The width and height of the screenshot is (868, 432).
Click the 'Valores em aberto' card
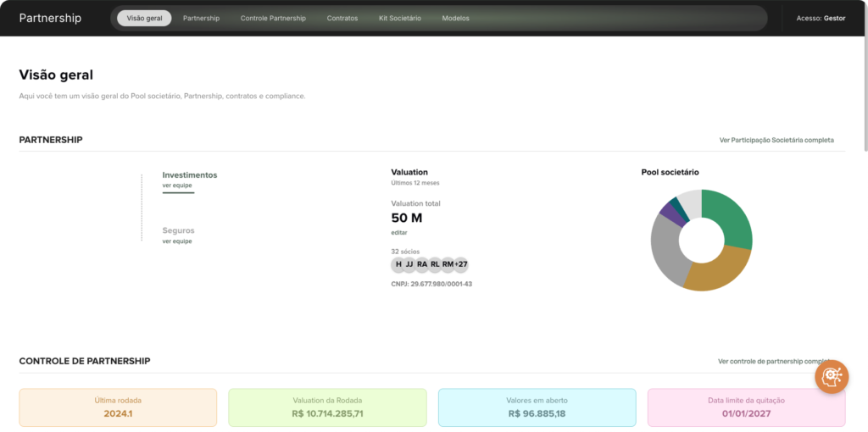point(537,407)
